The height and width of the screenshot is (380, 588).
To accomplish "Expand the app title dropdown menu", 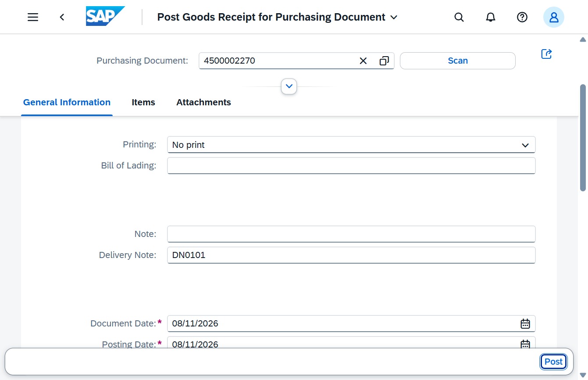I will pyautogui.click(x=394, y=17).
